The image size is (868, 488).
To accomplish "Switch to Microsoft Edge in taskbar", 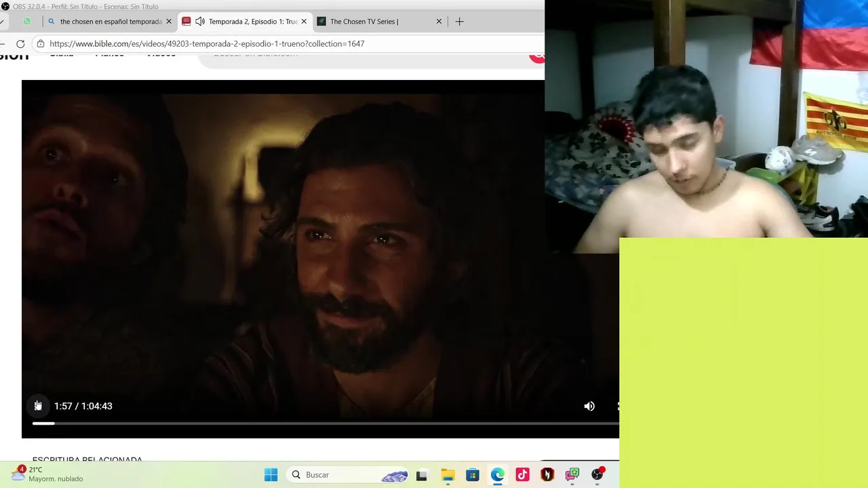I will coord(498,474).
